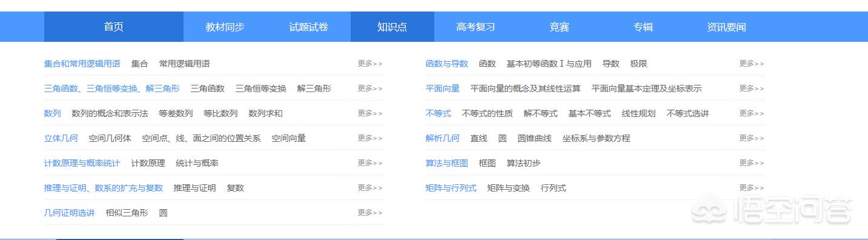Open the 解不等式 subtopic

coord(541,113)
